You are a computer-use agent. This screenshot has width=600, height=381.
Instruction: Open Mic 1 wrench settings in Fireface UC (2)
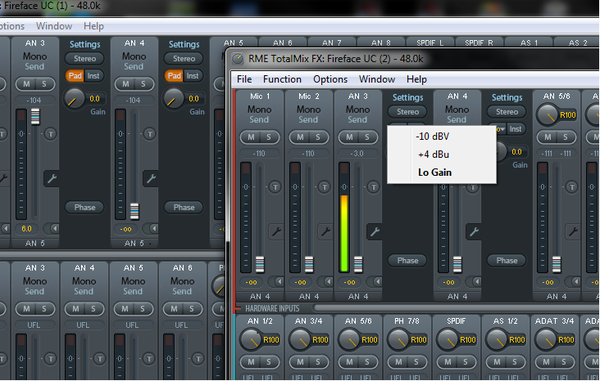tap(276, 232)
